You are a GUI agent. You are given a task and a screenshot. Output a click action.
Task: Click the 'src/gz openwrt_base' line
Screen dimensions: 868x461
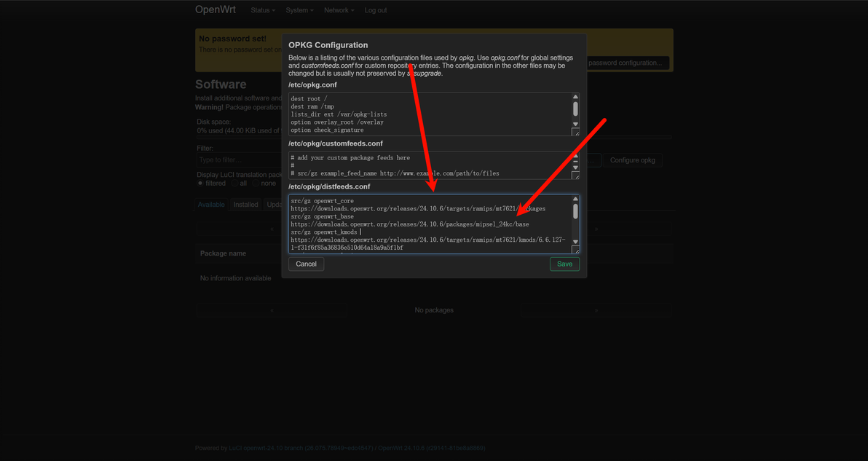tap(322, 217)
